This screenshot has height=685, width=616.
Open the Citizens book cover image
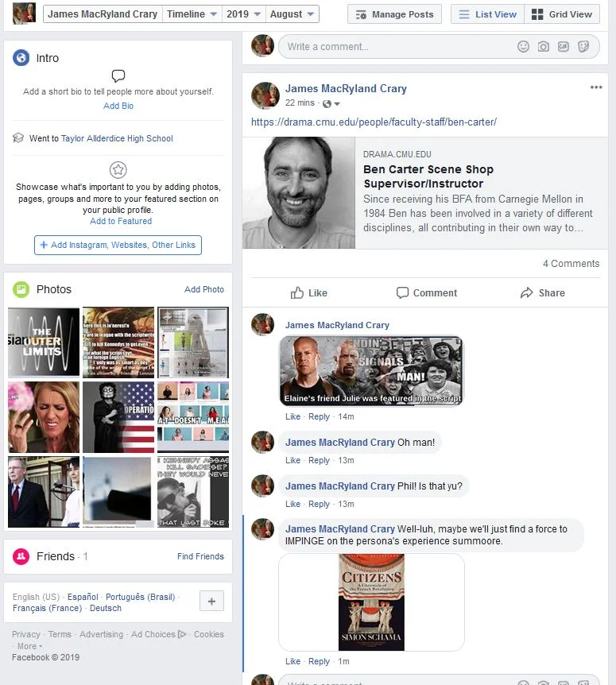click(x=371, y=602)
